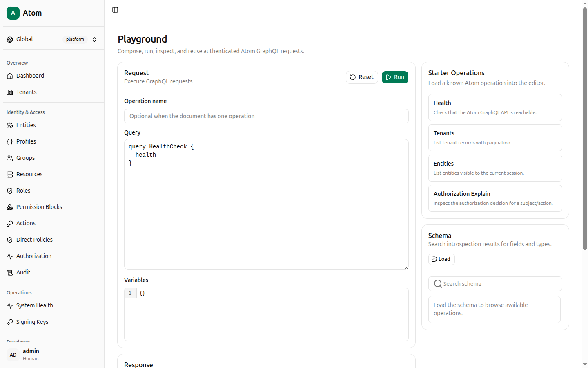The height and width of the screenshot is (368, 588).
Task: Click the page vertical scrollbar thumb
Action: coord(585,129)
